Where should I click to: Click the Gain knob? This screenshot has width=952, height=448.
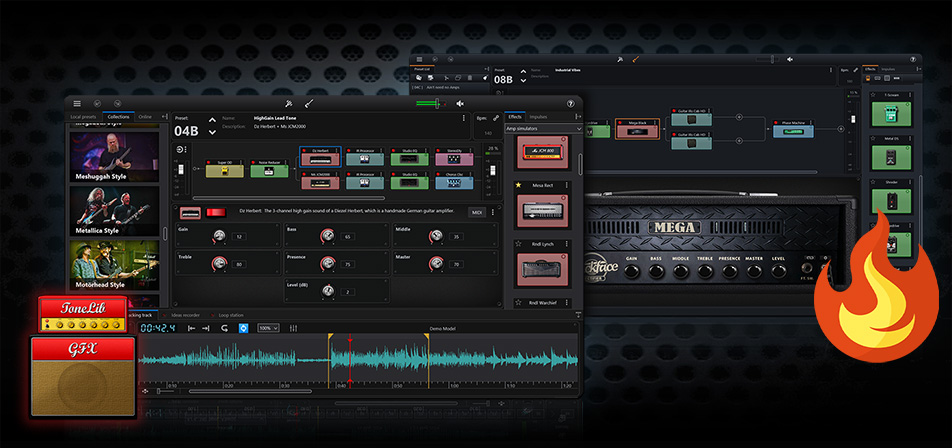tap(219, 236)
